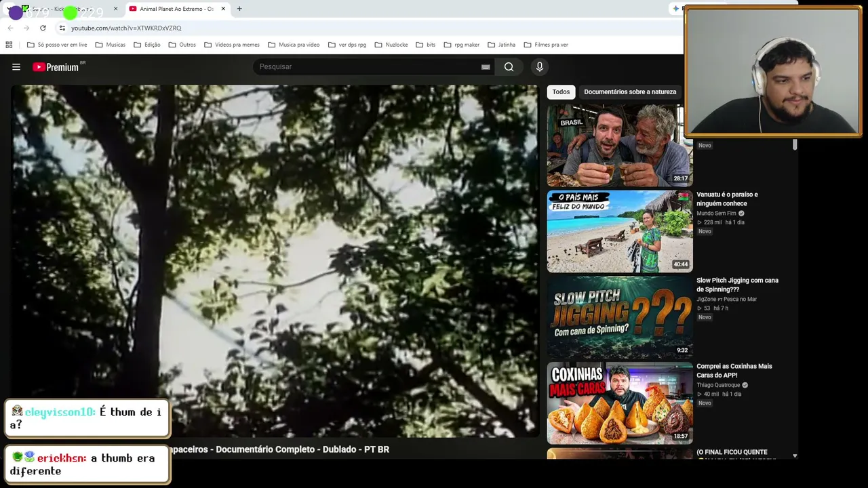Open the YouTube guide hamburger menu
This screenshot has width=868, height=488.
(x=16, y=67)
